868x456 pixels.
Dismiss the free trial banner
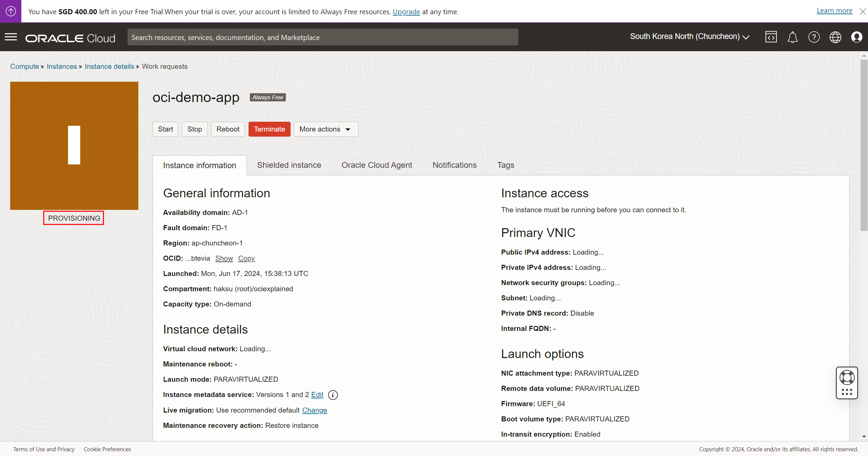(863, 12)
